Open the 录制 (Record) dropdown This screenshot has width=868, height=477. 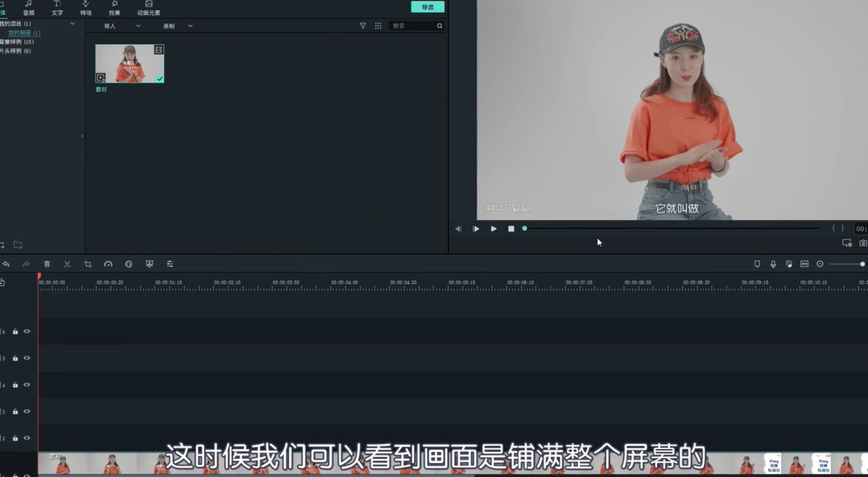point(178,26)
